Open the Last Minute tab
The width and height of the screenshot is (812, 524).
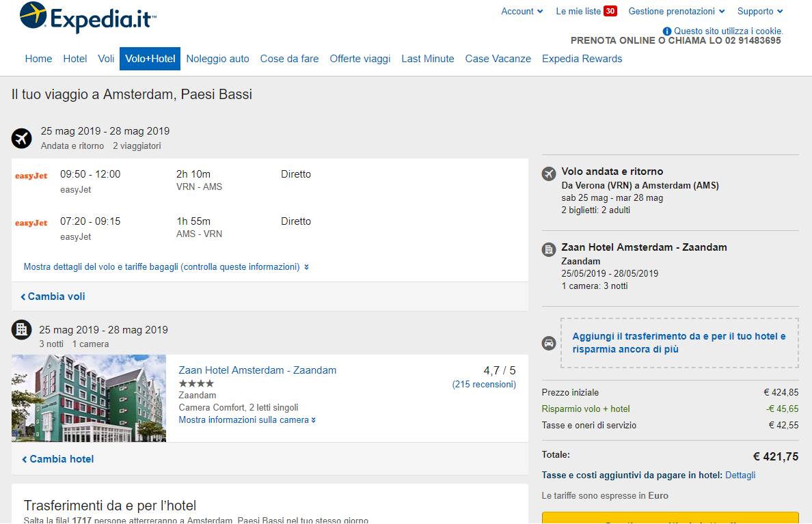click(428, 59)
